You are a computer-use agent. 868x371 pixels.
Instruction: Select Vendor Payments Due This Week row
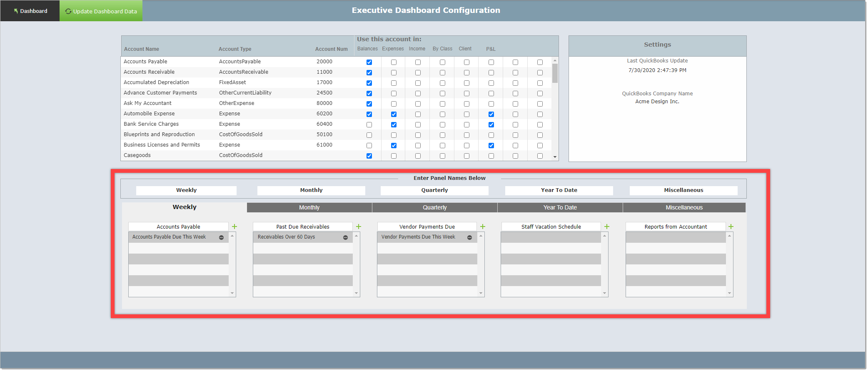point(427,237)
